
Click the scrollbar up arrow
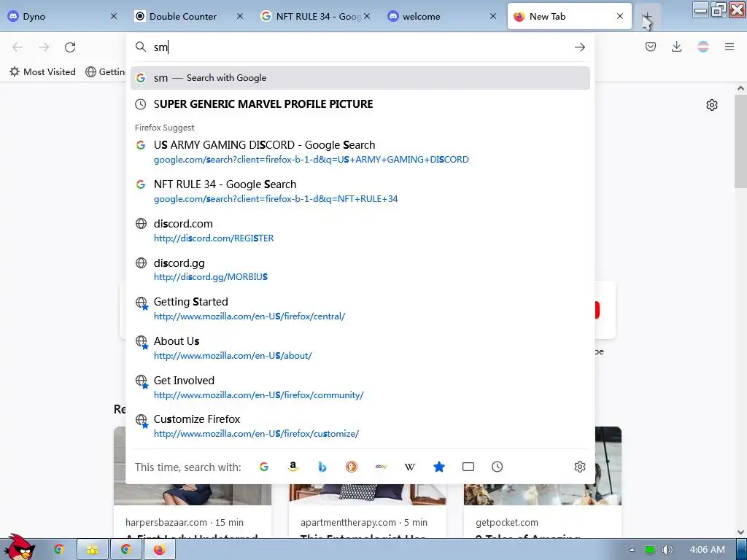[x=740, y=88]
